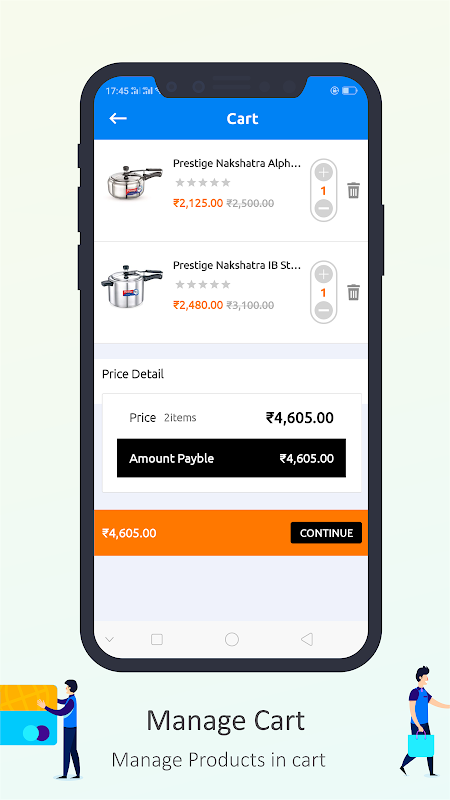Select the Prestige Nakshatra IB St... product title
Screen dimensions: 450x800
(x=237, y=266)
